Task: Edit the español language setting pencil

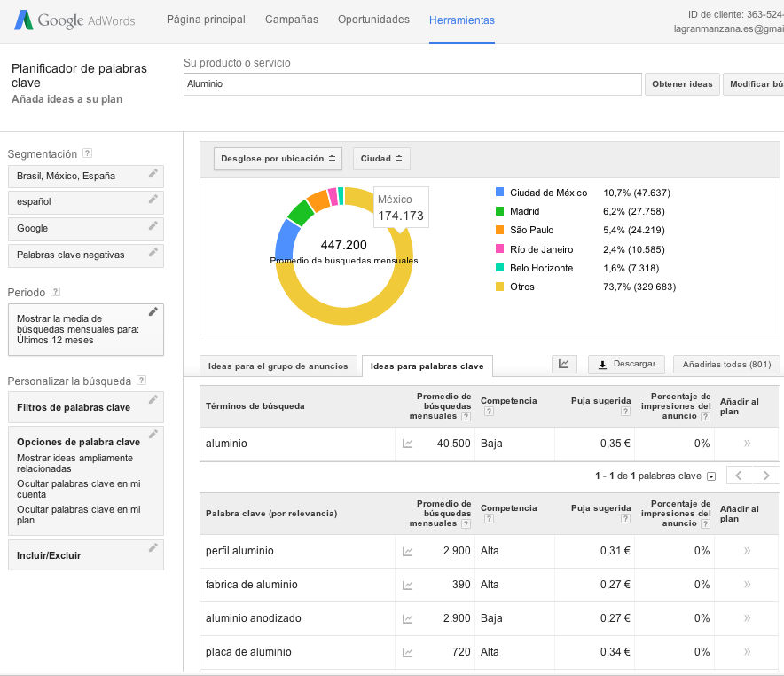Action: click(153, 200)
